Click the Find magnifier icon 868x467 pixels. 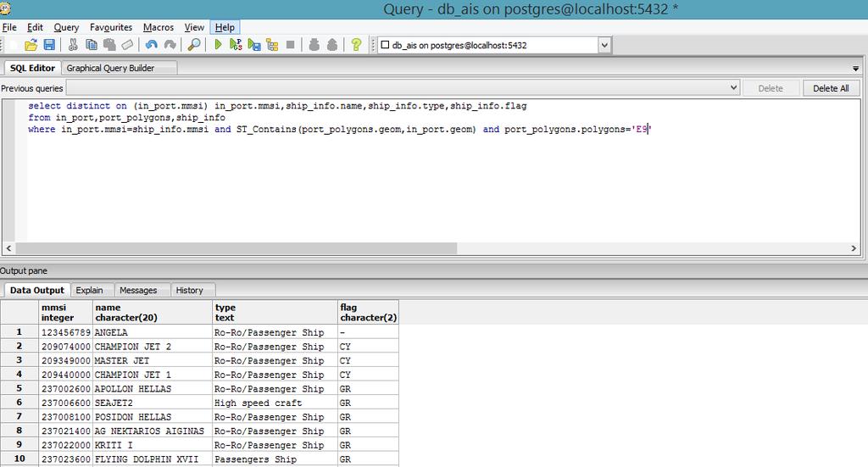coord(194,45)
